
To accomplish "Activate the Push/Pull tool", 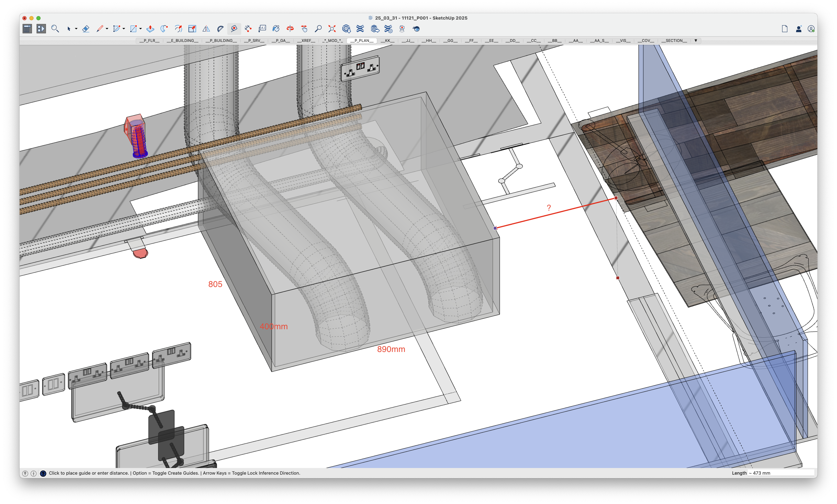I will (x=150, y=29).
